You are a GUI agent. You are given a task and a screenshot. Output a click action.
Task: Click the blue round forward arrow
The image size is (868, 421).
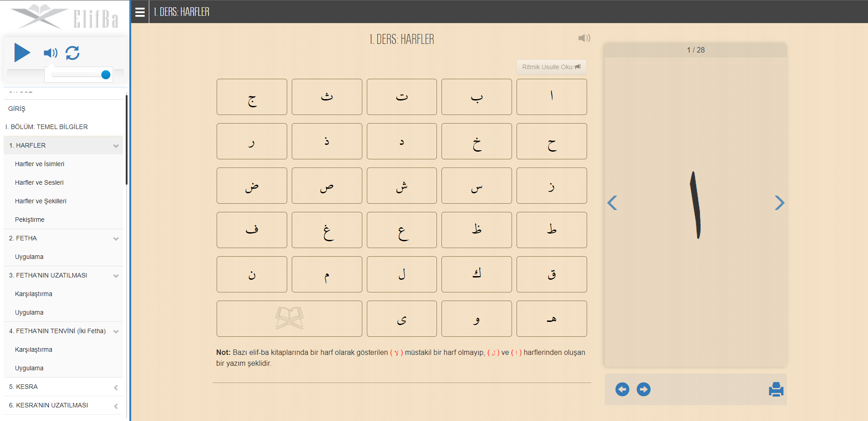coord(644,389)
